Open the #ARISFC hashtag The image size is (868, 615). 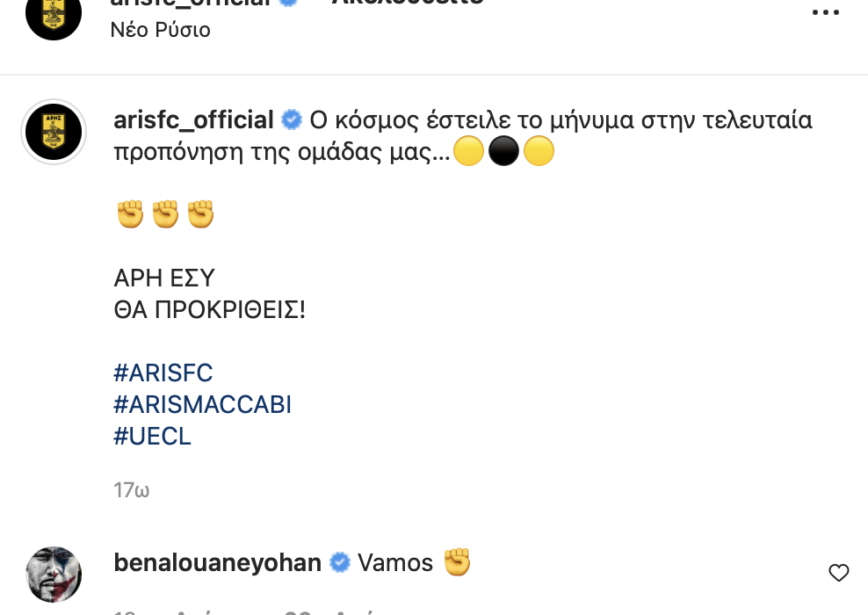[163, 373]
